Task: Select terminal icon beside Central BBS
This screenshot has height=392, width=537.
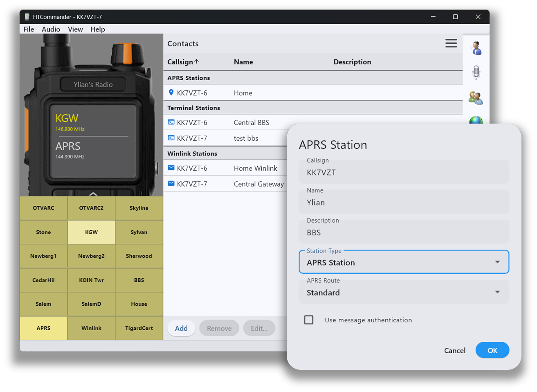Action: (x=171, y=122)
